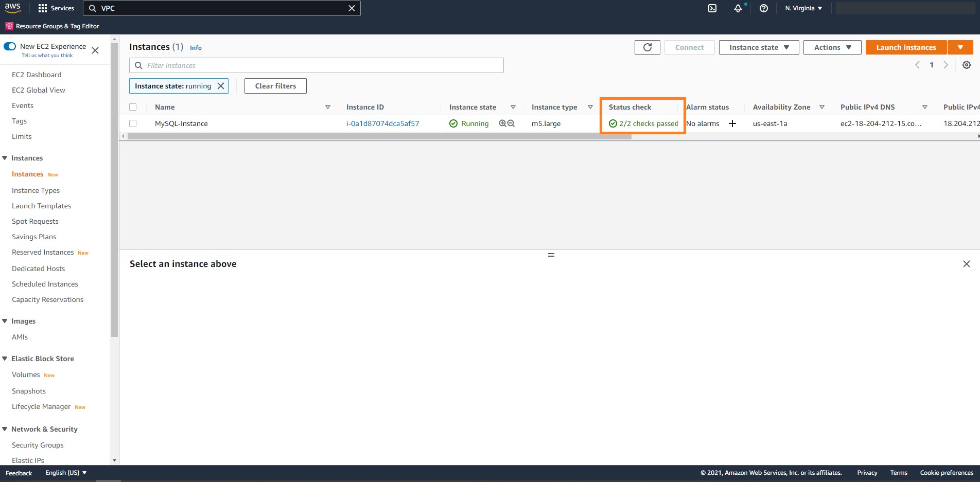Click the horizontal table scrollbar
This screenshot has width=980, height=482.
coord(379,136)
